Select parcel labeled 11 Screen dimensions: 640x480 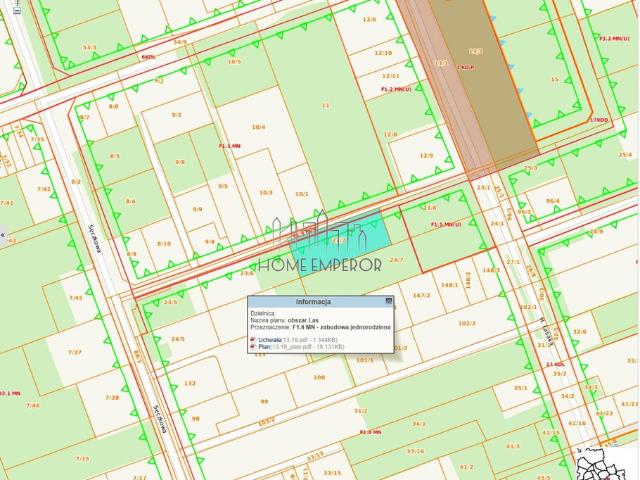pyautogui.click(x=325, y=105)
